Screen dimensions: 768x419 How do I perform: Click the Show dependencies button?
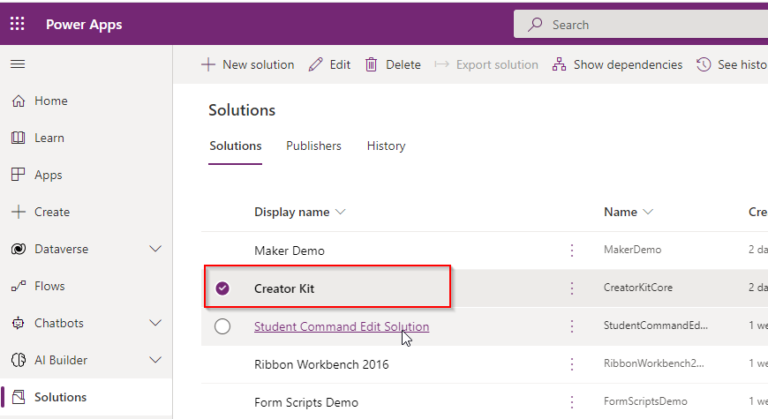coord(617,65)
